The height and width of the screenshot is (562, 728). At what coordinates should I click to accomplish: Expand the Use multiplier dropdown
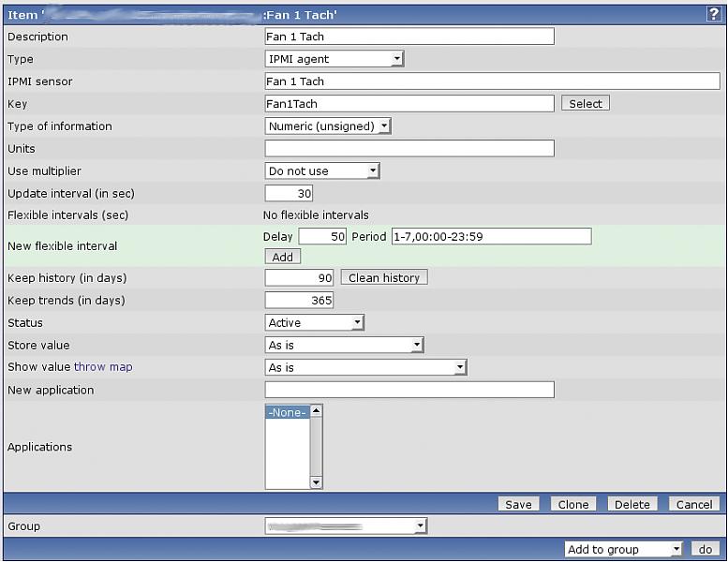tap(322, 170)
